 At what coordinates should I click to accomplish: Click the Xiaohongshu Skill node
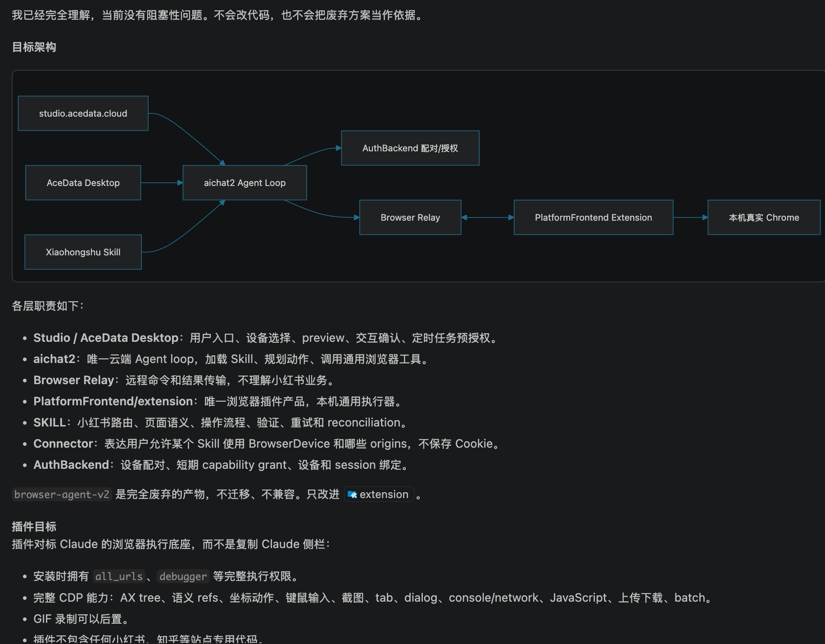click(83, 252)
